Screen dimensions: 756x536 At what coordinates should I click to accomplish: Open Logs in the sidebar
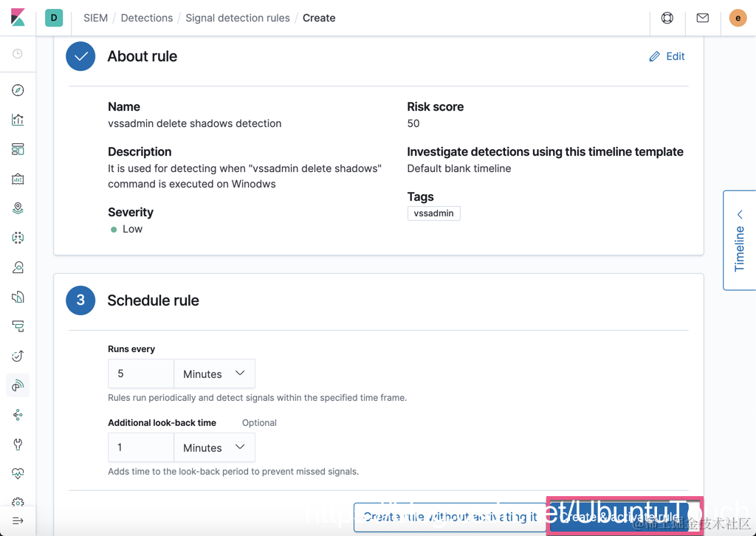18,297
